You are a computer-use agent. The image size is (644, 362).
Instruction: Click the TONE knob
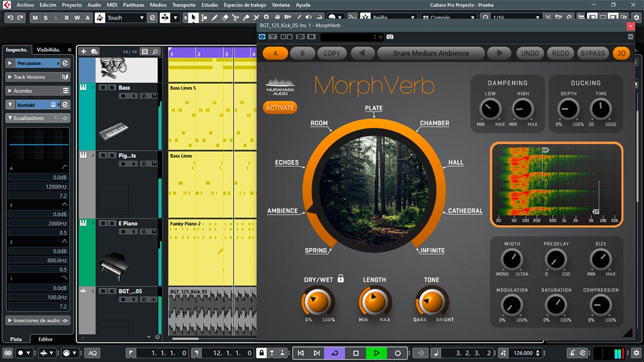tap(431, 301)
